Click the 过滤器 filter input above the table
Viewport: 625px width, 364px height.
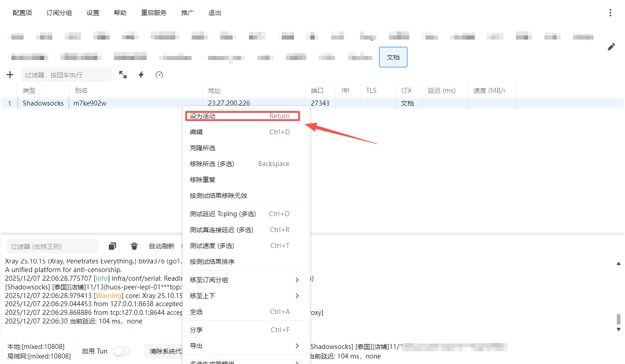(66, 74)
